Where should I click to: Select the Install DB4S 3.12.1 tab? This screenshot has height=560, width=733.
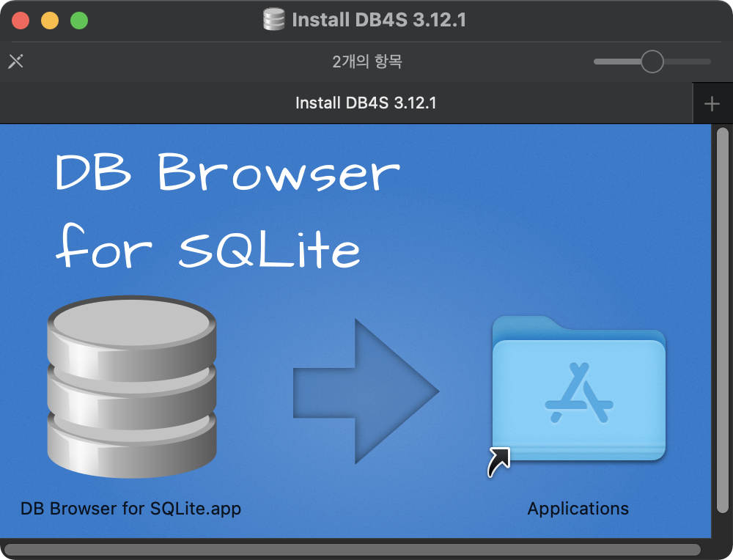tap(346, 103)
